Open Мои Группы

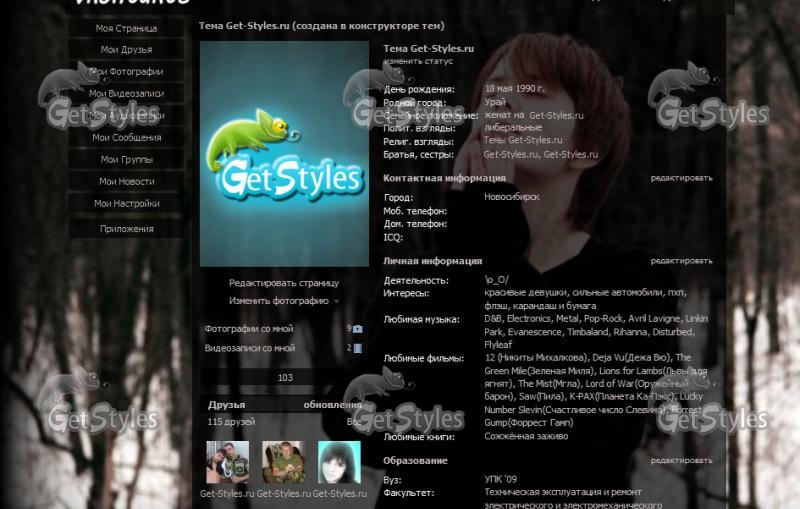click(x=126, y=160)
